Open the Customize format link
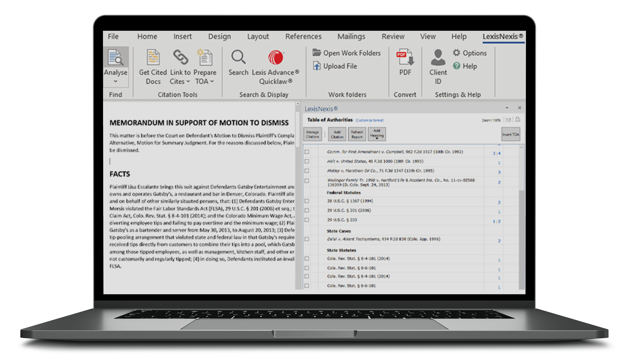The width and height of the screenshot is (629, 364). pos(370,120)
